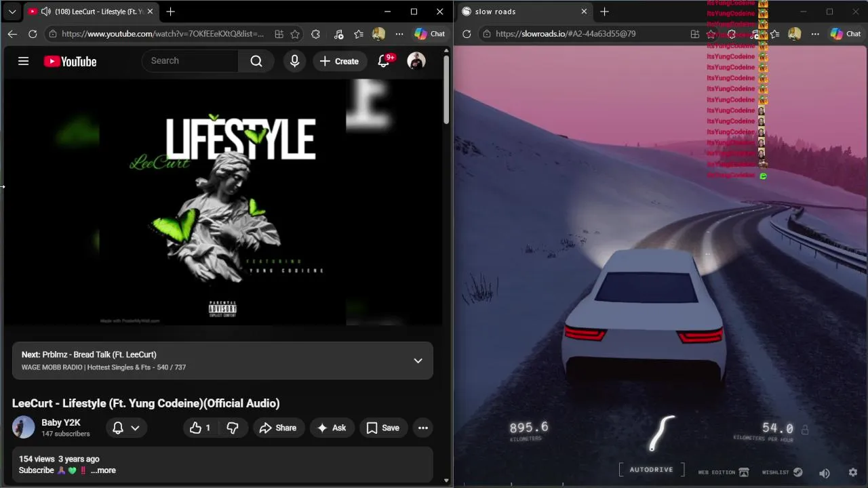
Task: Go back in the YouTube browser window
Action: pos(12,34)
